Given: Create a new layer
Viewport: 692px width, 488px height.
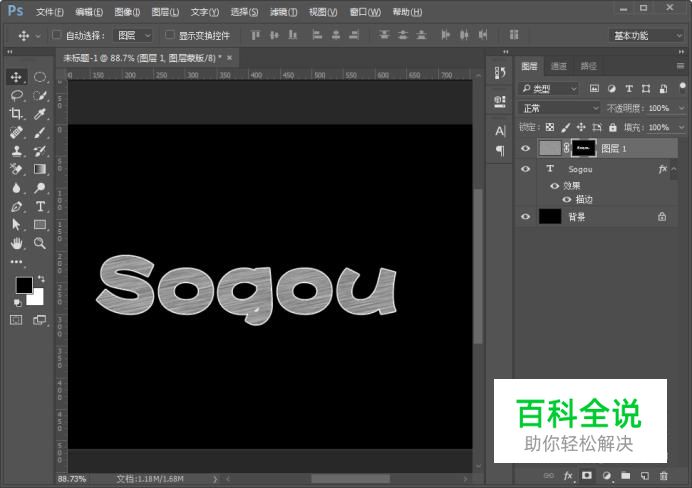Looking at the screenshot, I should click(645, 476).
